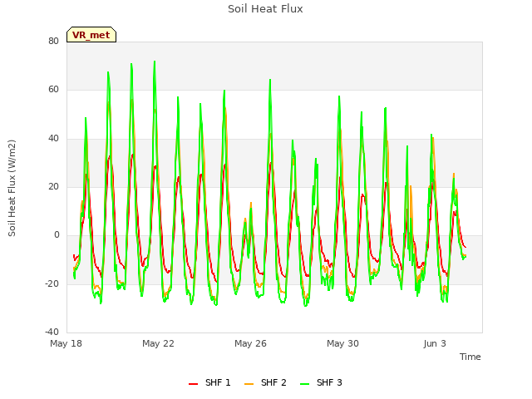Toggle the SHF 2 series in the legend

tap(265, 382)
